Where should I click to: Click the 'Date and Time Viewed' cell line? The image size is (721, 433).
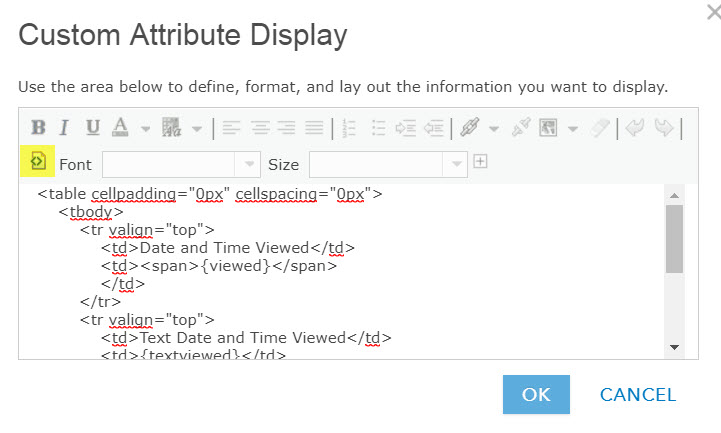coord(228,248)
